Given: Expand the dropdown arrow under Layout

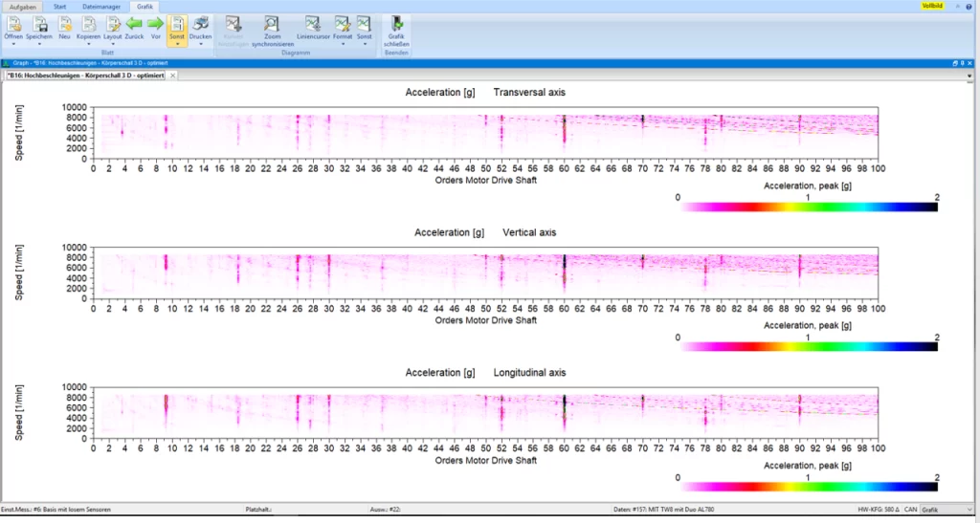Looking at the screenshot, I should [113, 44].
